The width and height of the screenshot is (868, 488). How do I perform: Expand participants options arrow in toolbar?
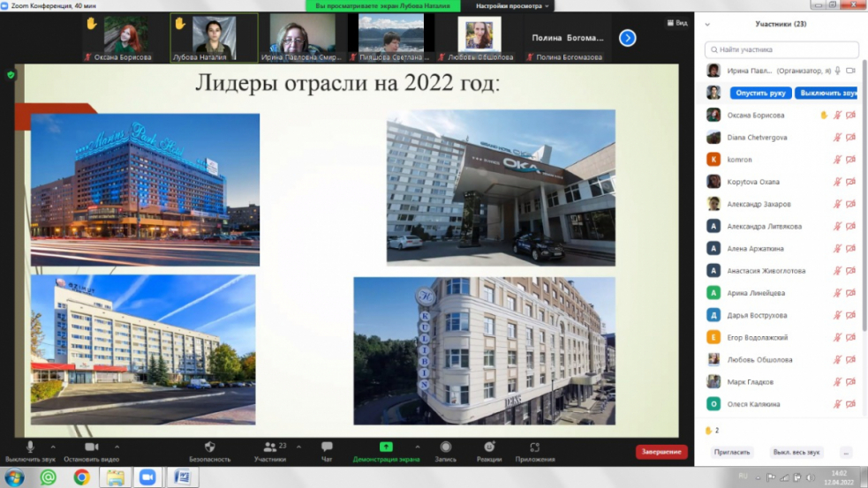299,447
